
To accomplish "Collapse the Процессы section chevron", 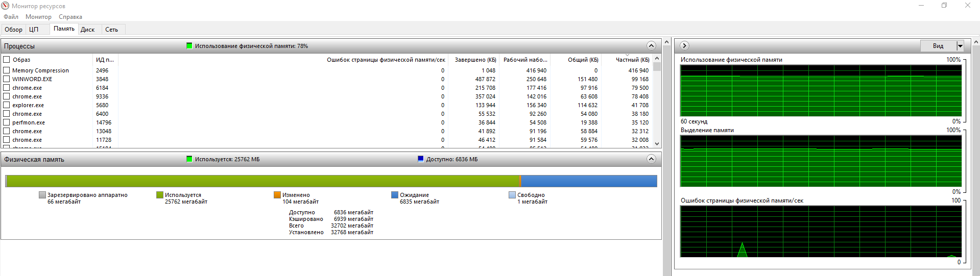I will [651, 46].
